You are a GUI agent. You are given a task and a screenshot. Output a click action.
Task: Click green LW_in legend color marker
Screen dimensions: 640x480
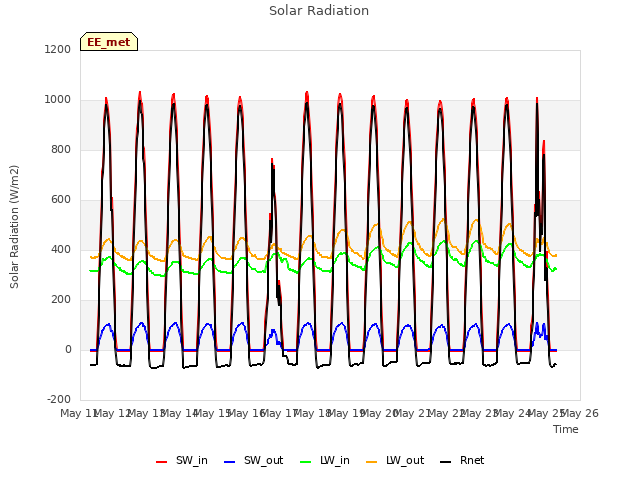tap(306, 462)
